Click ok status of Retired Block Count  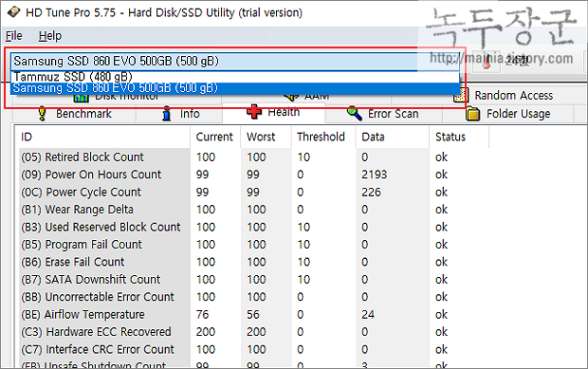click(x=441, y=157)
